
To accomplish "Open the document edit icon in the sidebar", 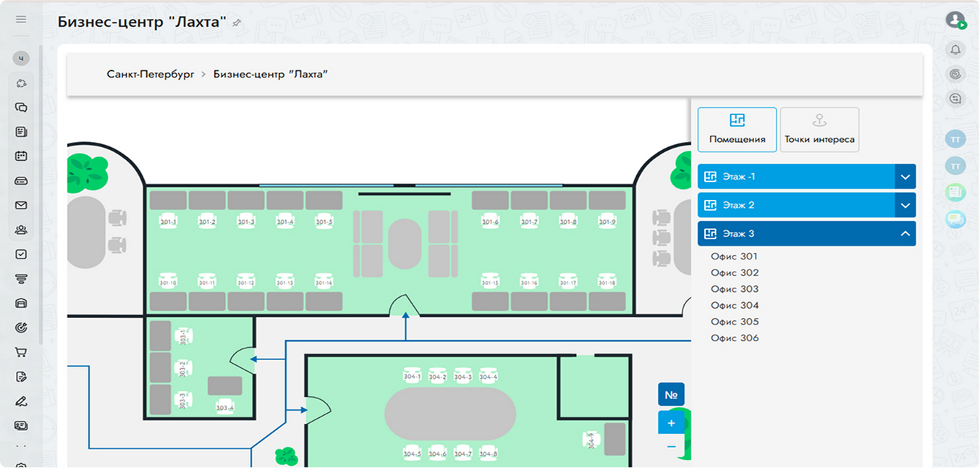I will tap(21, 377).
